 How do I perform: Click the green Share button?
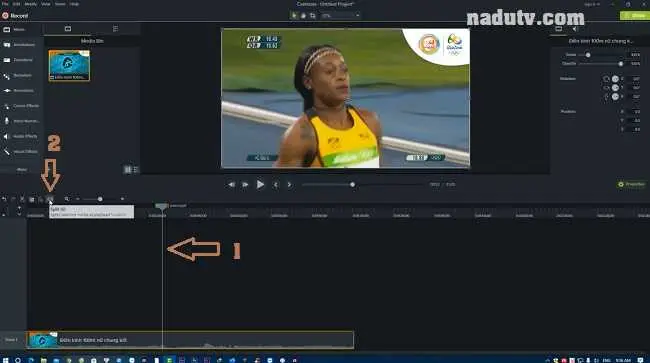click(635, 16)
